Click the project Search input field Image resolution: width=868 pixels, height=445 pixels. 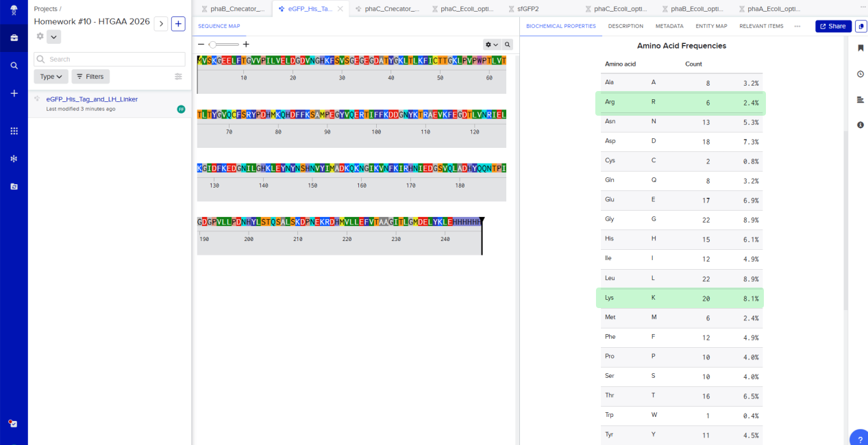110,60
